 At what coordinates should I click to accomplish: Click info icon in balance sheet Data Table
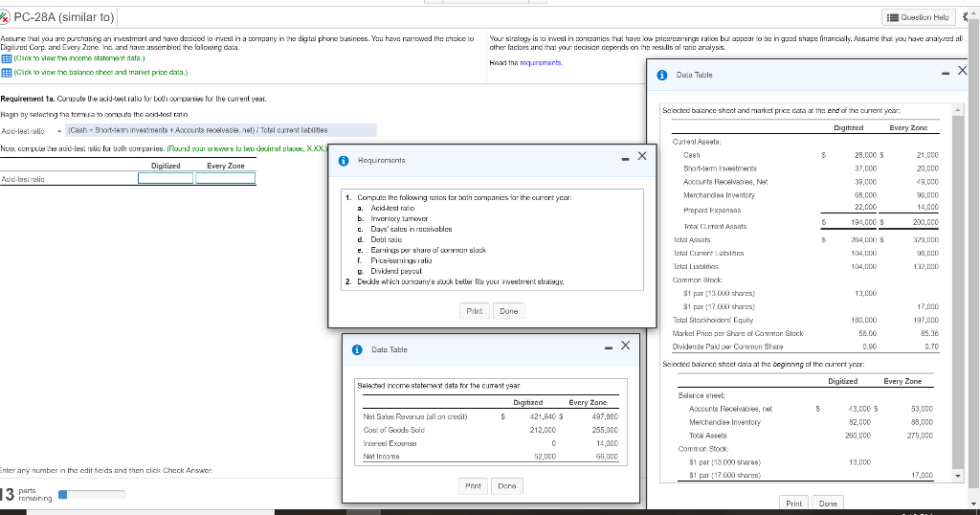[662, 75]
